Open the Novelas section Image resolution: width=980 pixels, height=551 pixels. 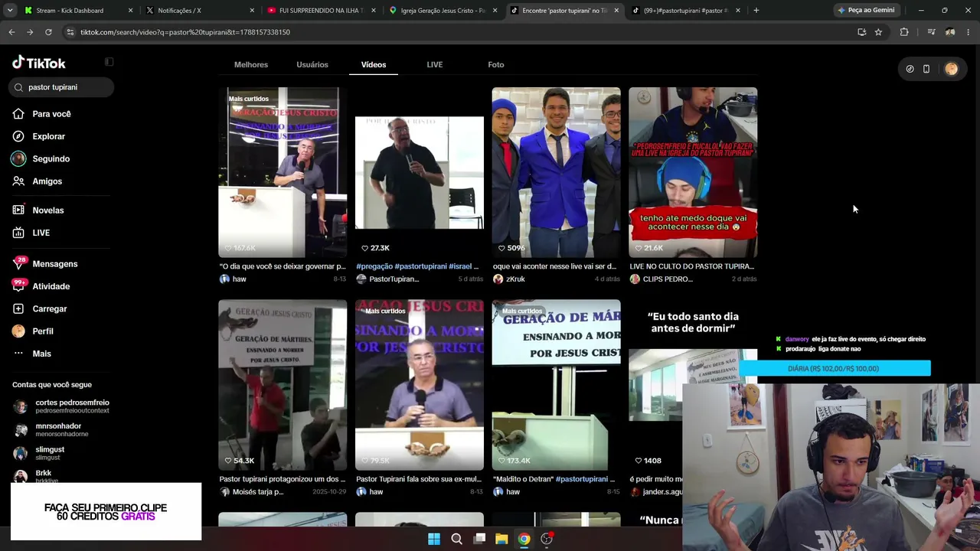coord(47,210)
